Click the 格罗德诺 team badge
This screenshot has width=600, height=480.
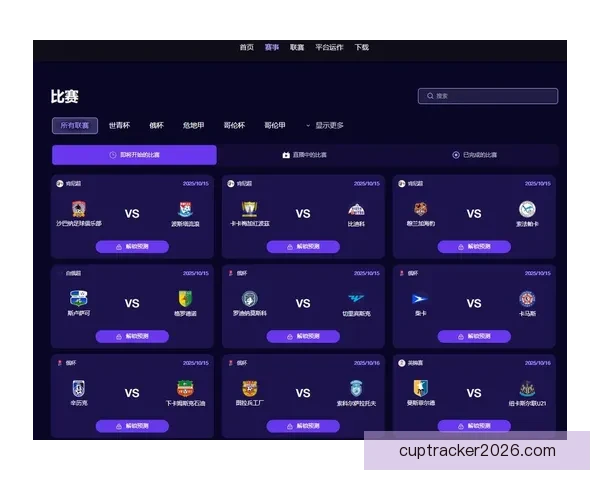[186, 299]
